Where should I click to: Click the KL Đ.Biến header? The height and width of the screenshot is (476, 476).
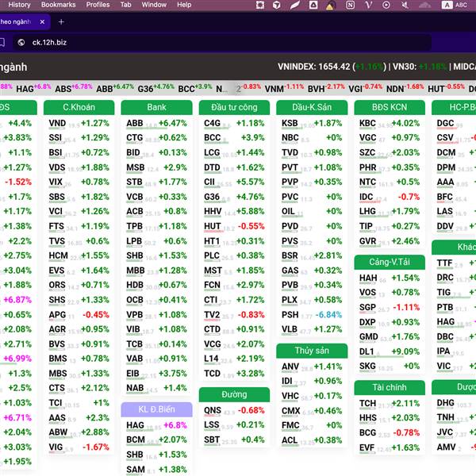156,409
